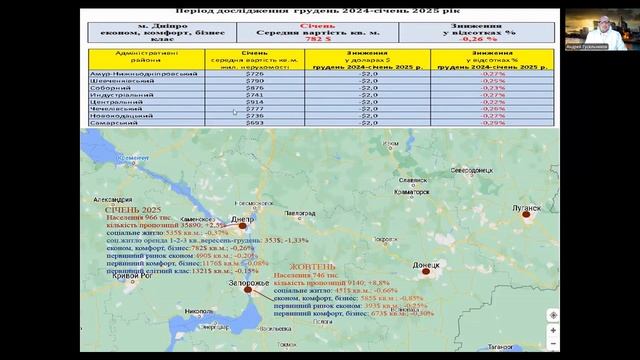640x360 pixels.
Task: Select the Амур-Нижньодніпровський district row name
Action: click(x=144, y=74)
